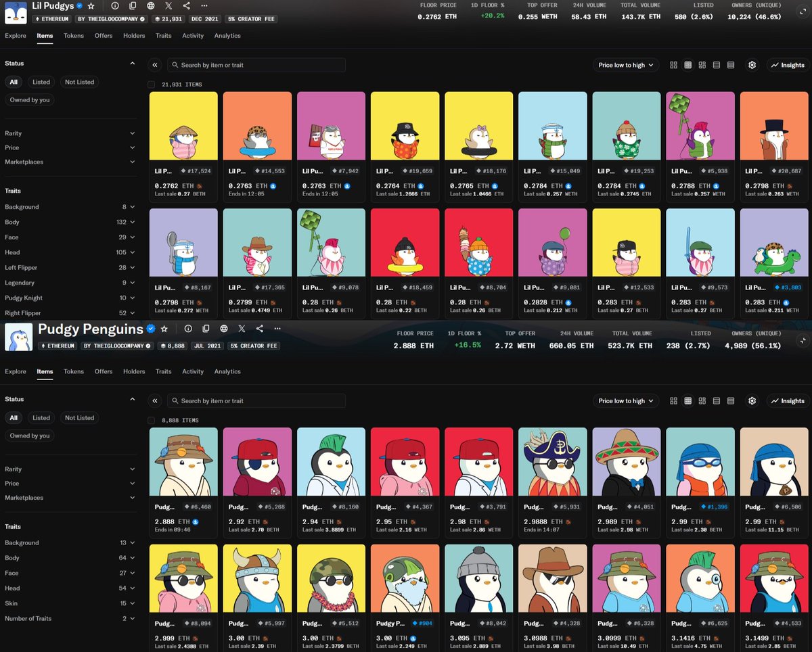Collapse the Lil Pudgys filter sidebar

[155, 65]
